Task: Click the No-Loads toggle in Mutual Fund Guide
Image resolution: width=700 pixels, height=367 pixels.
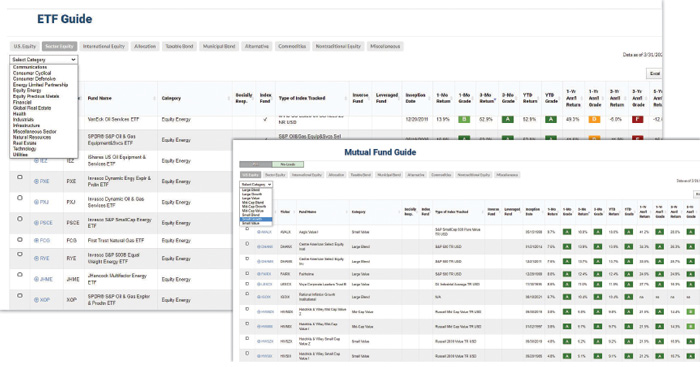Action: coord(288,164)
